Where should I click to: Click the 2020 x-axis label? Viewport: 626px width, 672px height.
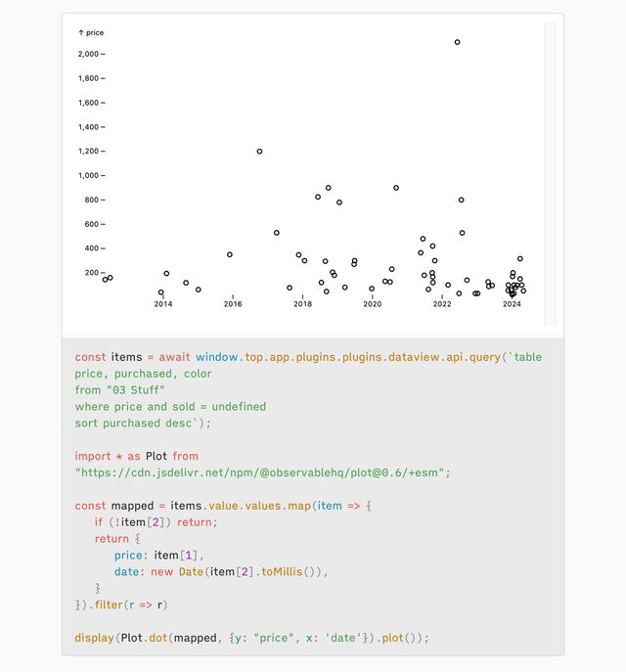[x=372, y=304]
